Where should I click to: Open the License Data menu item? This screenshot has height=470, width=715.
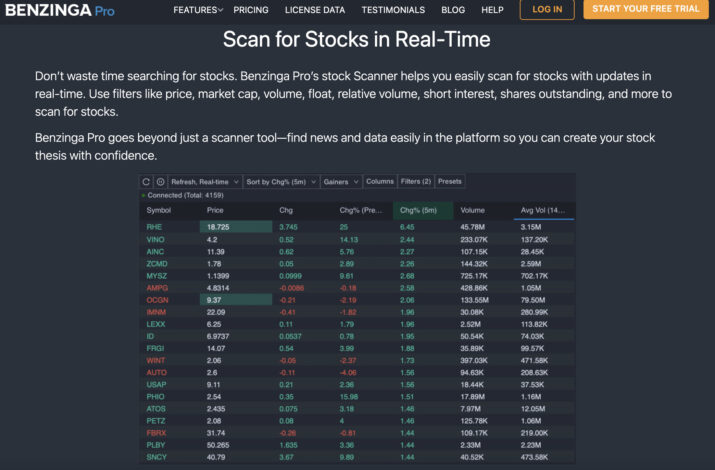point(315,10)
